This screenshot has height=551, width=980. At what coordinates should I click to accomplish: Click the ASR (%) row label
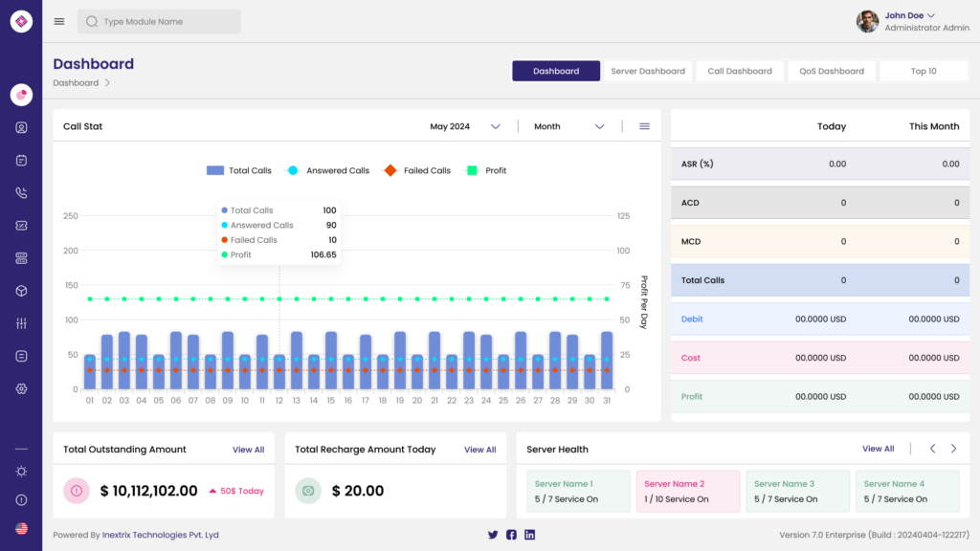697,164
